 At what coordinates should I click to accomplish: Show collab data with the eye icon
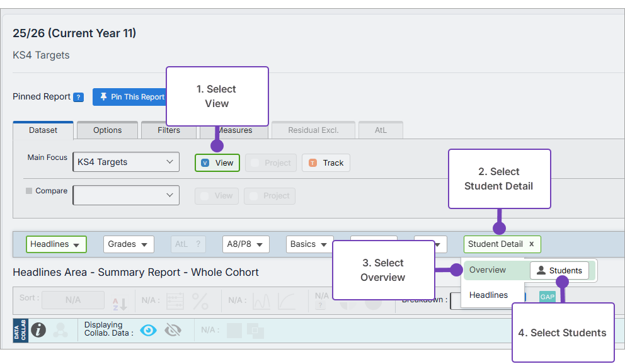[x=148, y=330]
